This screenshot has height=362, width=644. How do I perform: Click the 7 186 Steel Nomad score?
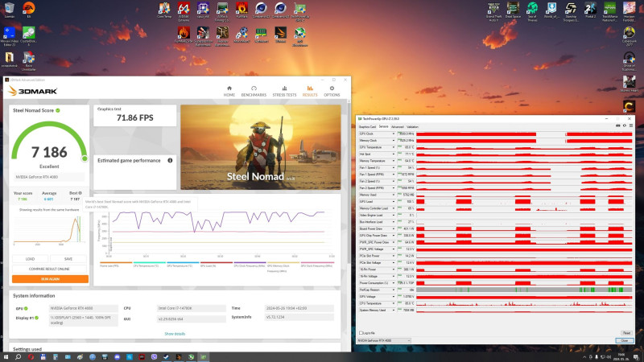[49, 152]
